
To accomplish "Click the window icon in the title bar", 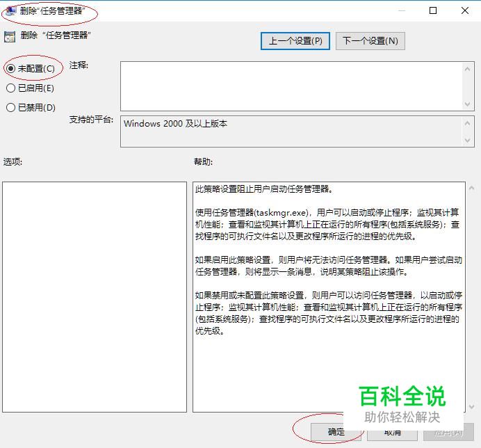I will tap(10, 11).
